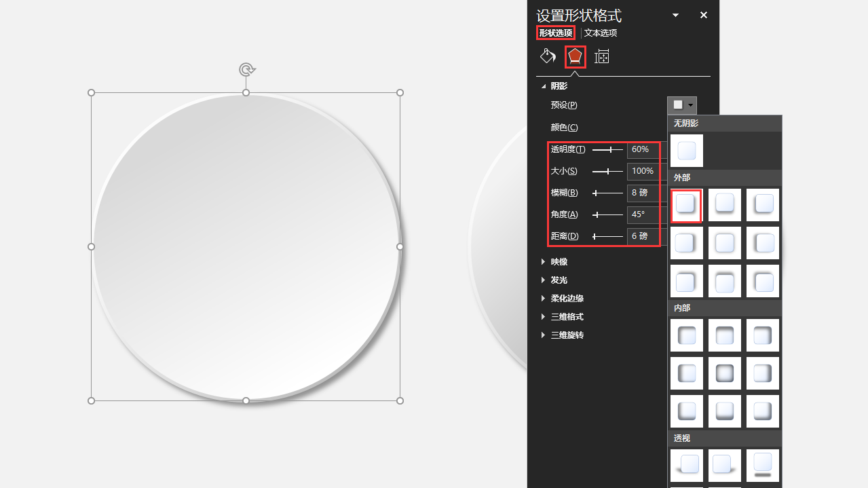Select the 形状选项 tab

click(x=555, y=33)
